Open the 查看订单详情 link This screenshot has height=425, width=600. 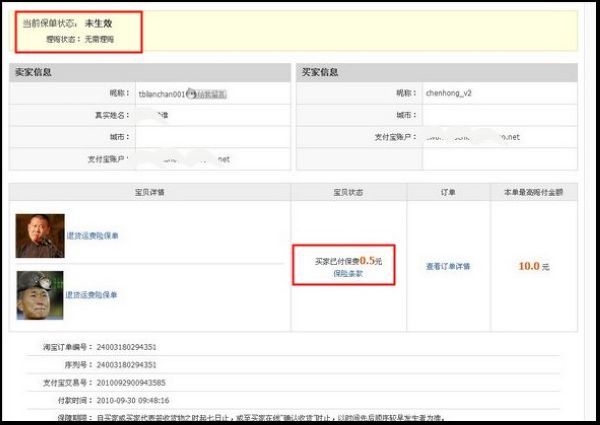click(x=447, y=266)
